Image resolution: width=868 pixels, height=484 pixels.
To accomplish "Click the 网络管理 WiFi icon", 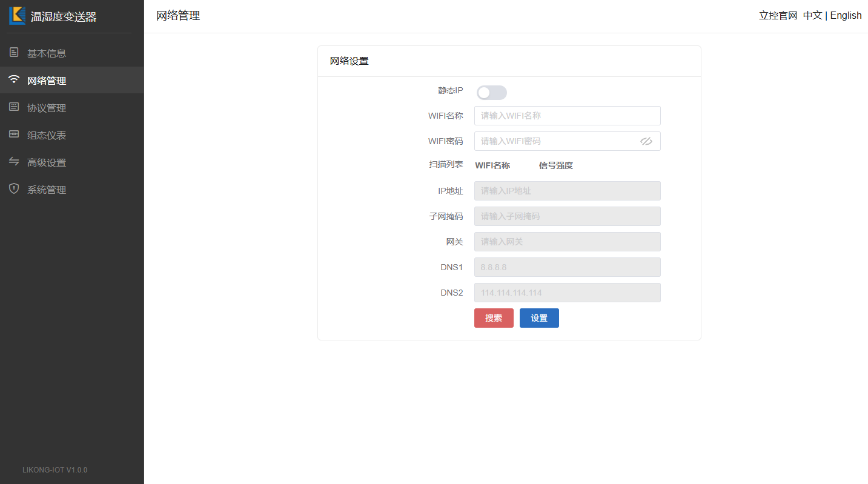I will pyautogui.click(x=14, y=79).
